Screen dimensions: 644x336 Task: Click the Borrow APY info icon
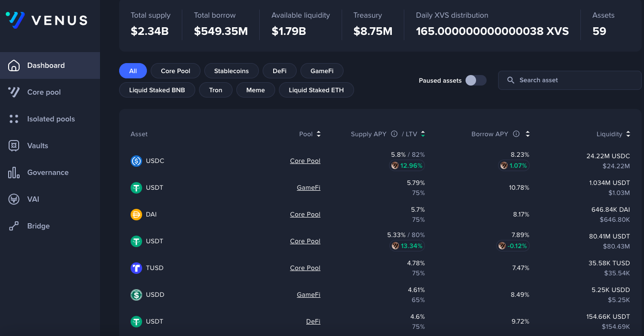(516, 134)
